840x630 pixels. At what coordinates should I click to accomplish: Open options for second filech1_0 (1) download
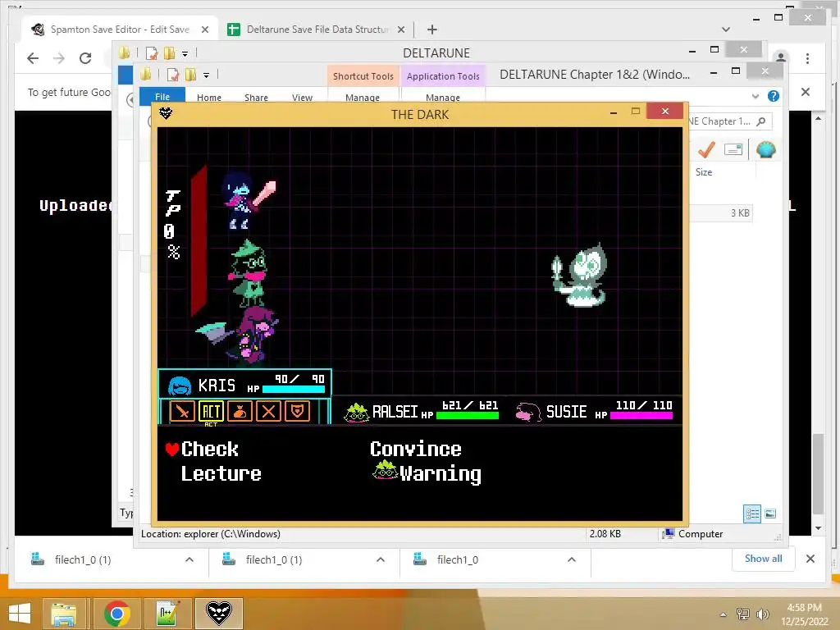click(x=381, y=559)
